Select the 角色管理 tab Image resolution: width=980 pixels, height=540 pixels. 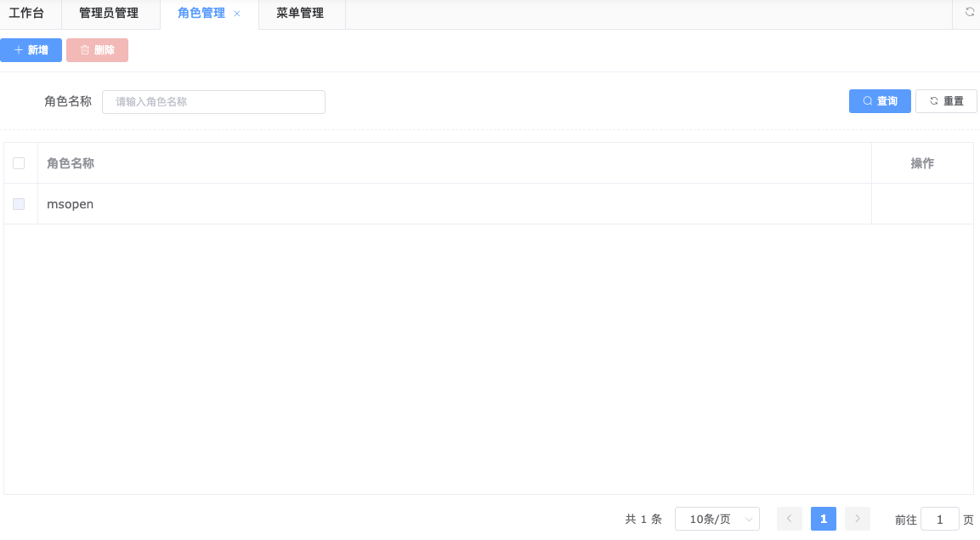201,14
